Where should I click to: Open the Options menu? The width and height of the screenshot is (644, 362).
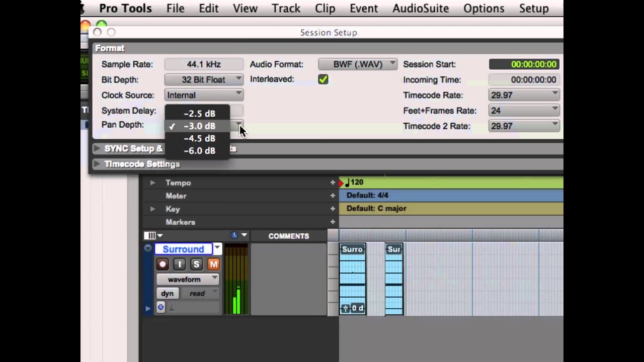[x=484, y=9]
